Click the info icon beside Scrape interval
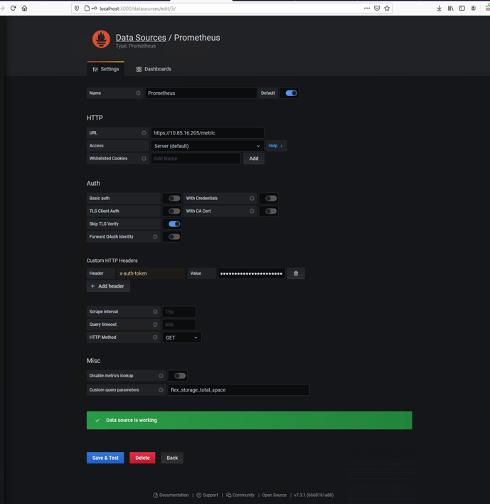Image resolution: width=490 pixels, height=504 pixels. pos(155,312)
